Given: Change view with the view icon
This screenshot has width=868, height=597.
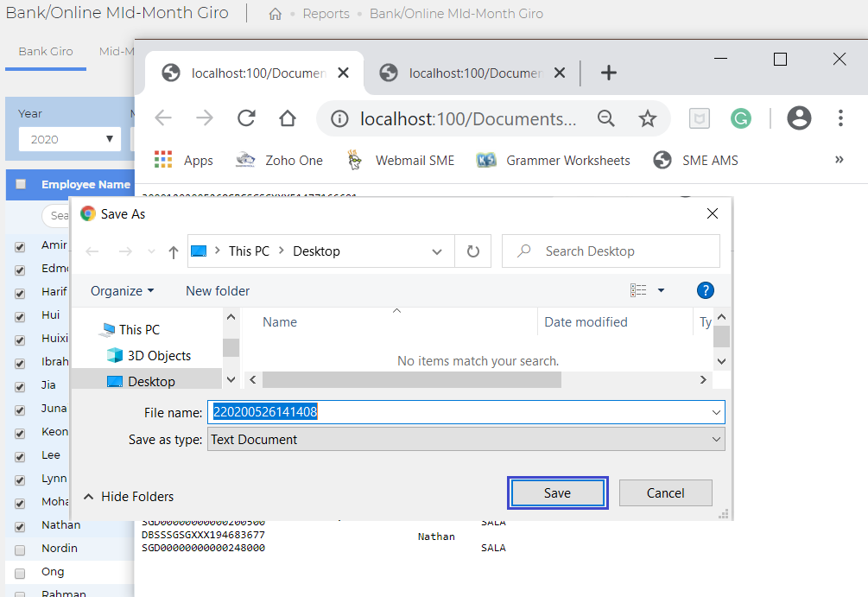Looking at the screenshot, I should click(638, 290).
